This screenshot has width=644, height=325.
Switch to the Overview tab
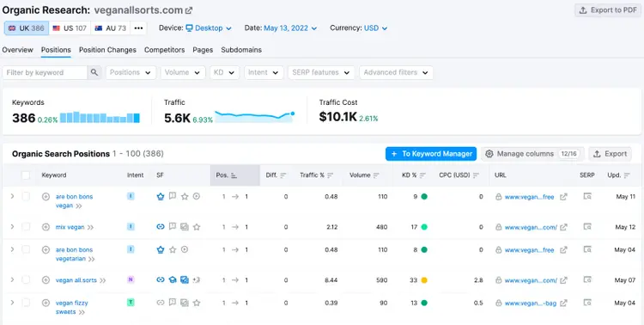point(17,50)
